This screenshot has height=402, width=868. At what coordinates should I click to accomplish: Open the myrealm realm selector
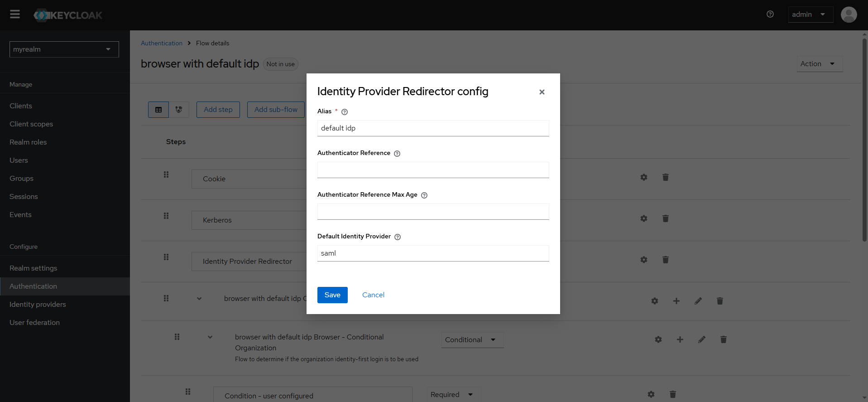click(64, 49)
